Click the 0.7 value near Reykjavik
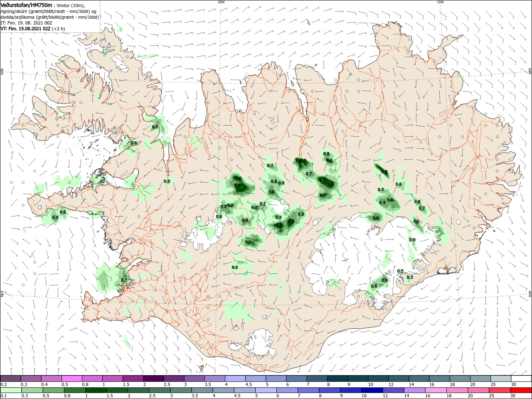The width and height of the screenshot is (532, 399). [x=124, y=280]
